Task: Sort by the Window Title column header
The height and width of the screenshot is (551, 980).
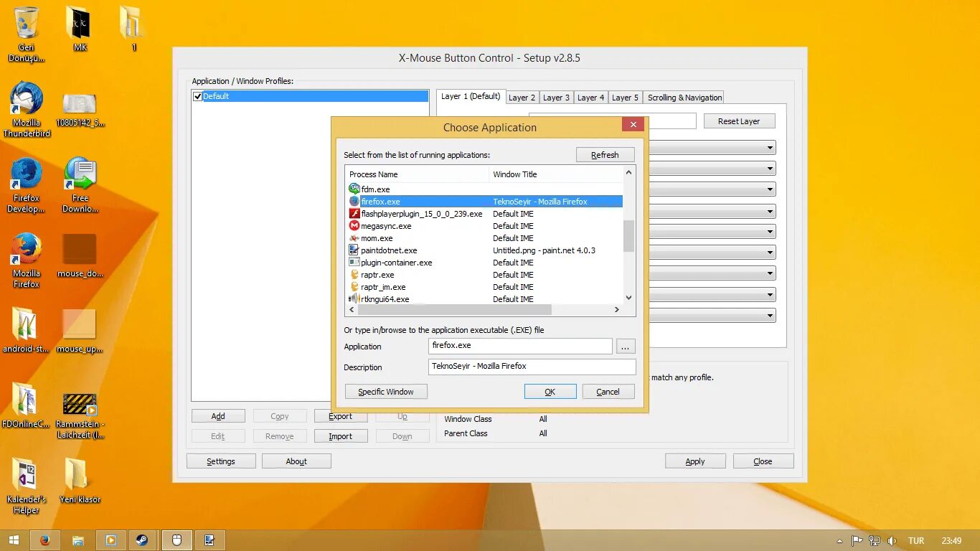Action: click(556, 174)
